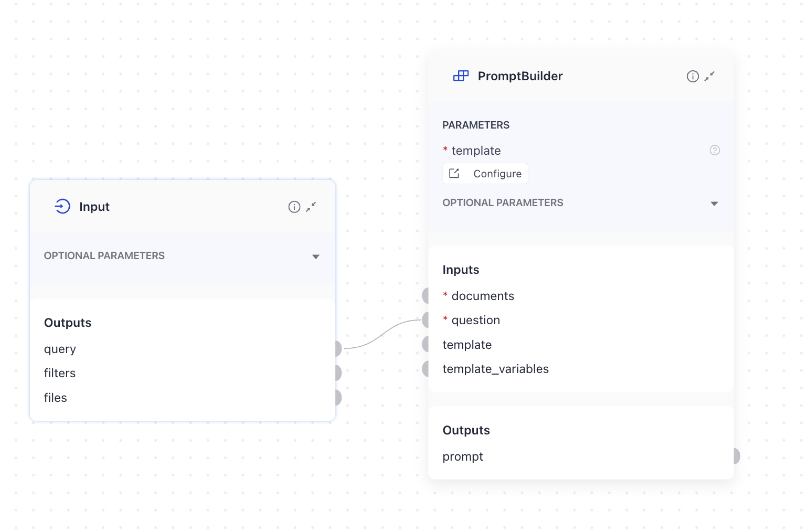Click the external-link icon inside the Configure button
The height and width of the screenshot is (532, 808).
coord(454,173)
